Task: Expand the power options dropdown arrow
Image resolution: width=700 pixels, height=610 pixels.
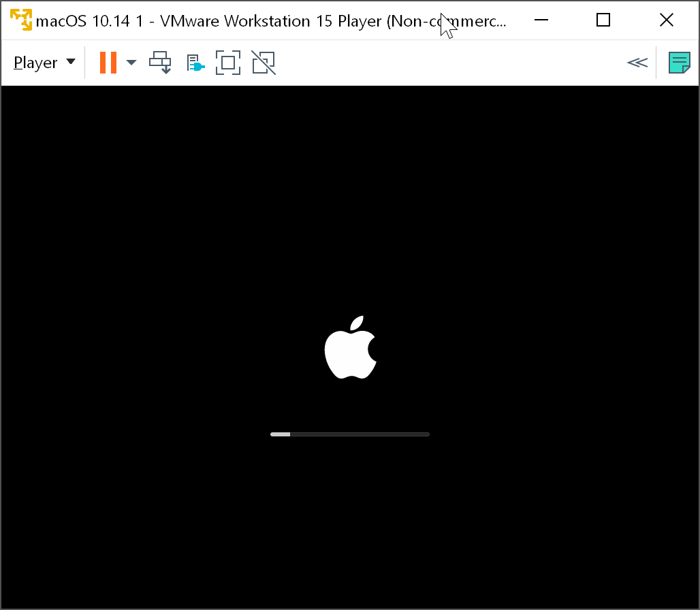Action: (131, 63)
